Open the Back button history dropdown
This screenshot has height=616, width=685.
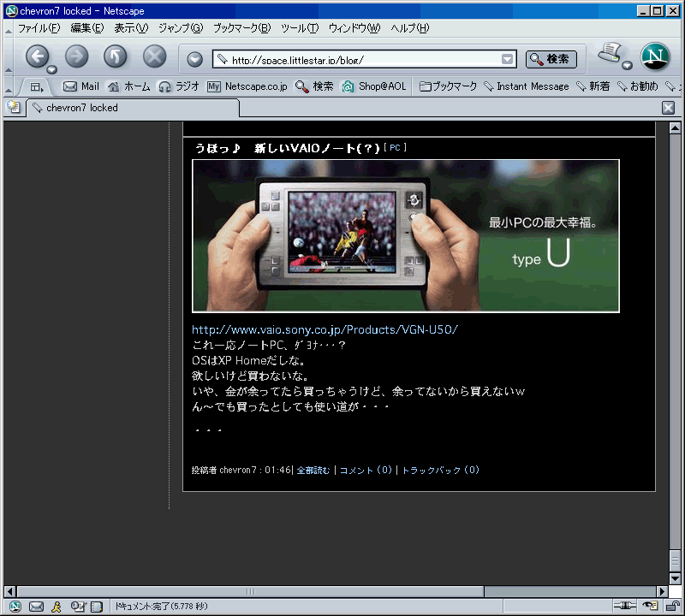52,69
